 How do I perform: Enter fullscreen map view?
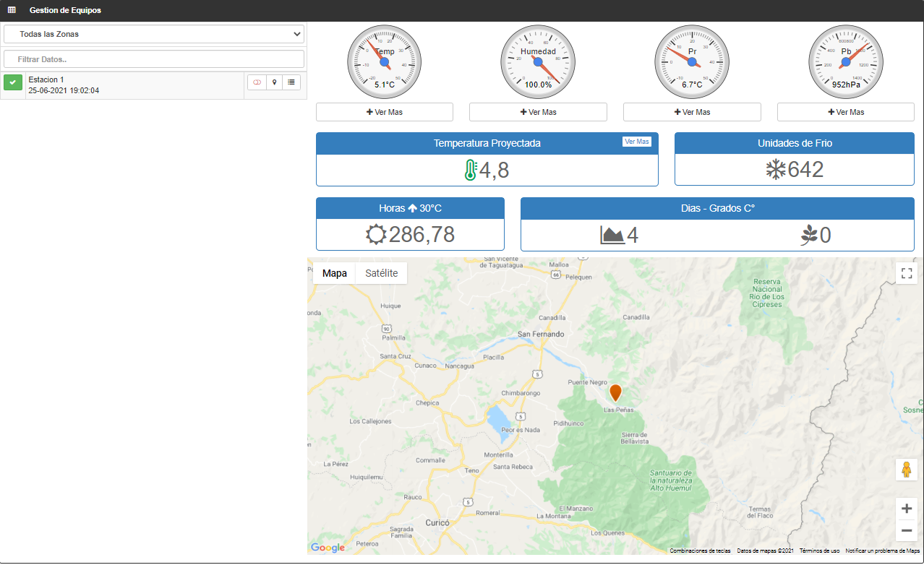[x=907, y=273]
